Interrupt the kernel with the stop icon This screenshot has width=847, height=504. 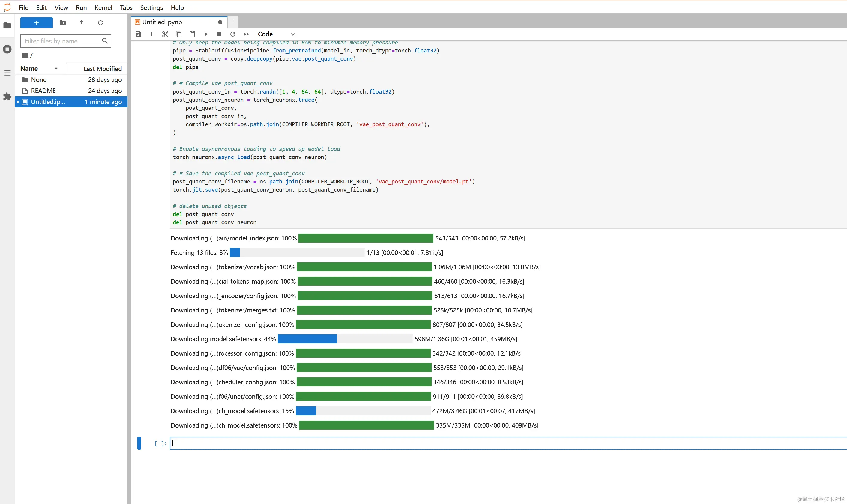coord(219,34)
